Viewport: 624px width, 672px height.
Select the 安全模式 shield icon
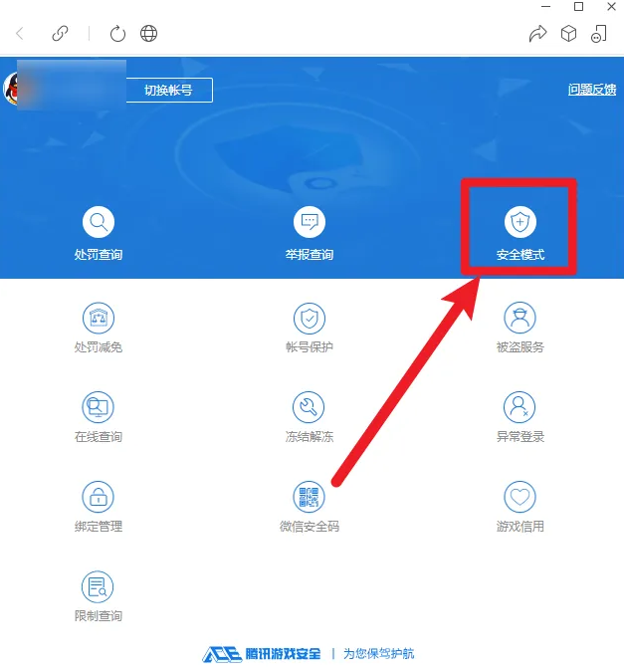tap(520, 222)
